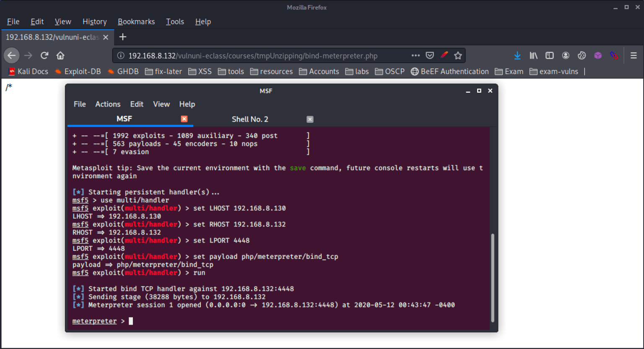
Task: Open Firefox History menu
Action: 94,21
